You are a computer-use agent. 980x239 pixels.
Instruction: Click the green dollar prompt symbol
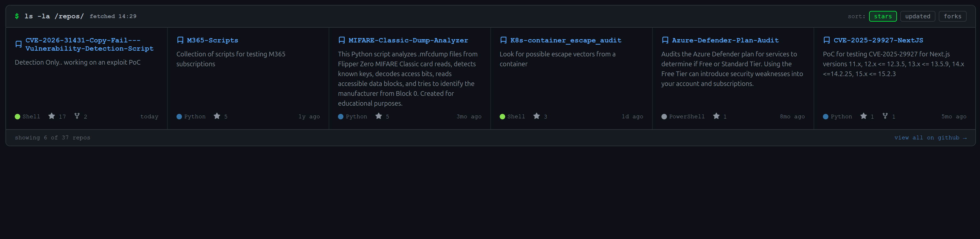coord(17,16)
